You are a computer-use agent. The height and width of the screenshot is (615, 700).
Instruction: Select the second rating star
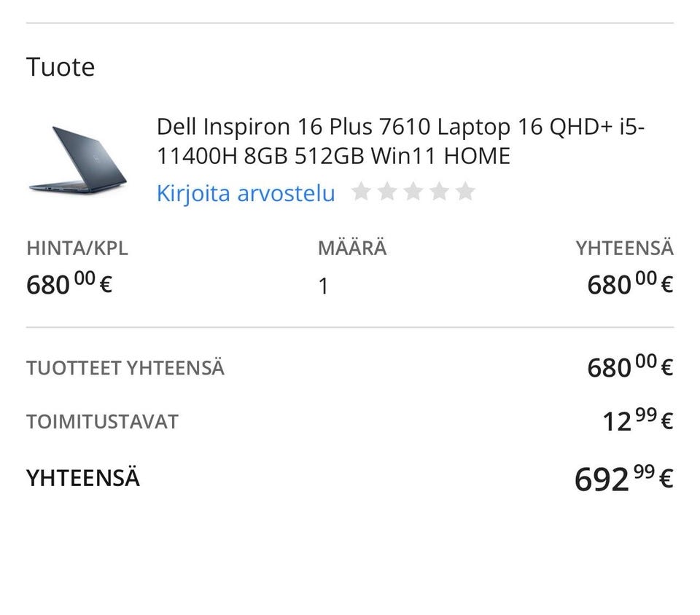coord(386,192)
